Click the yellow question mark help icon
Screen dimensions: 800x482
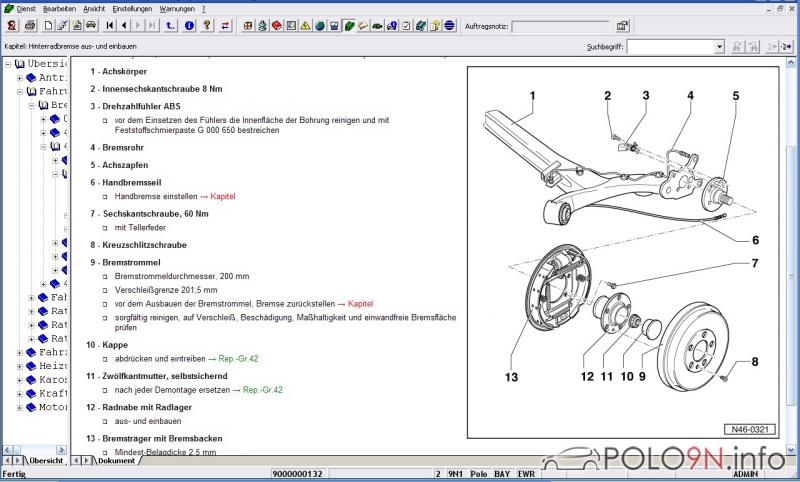(207, 25)
